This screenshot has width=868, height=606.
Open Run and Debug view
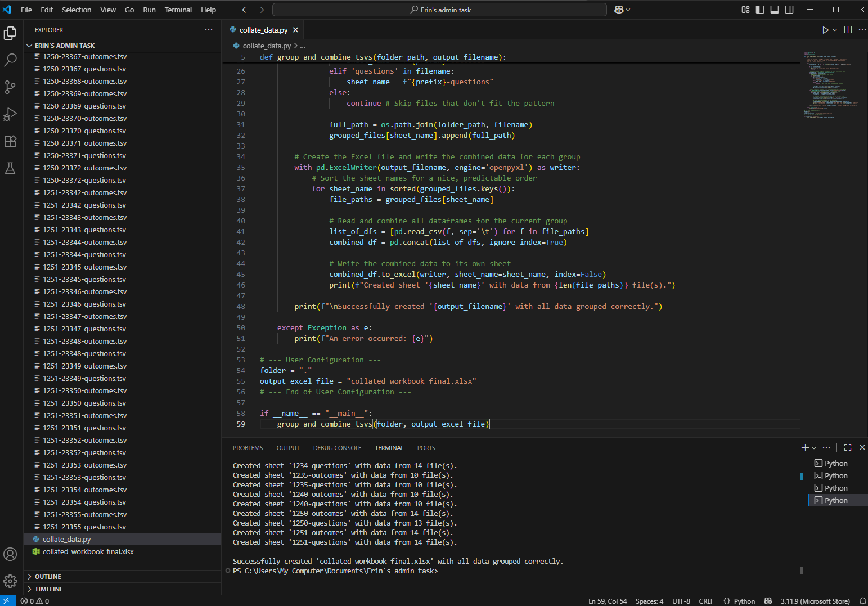(x=10, y=114)
